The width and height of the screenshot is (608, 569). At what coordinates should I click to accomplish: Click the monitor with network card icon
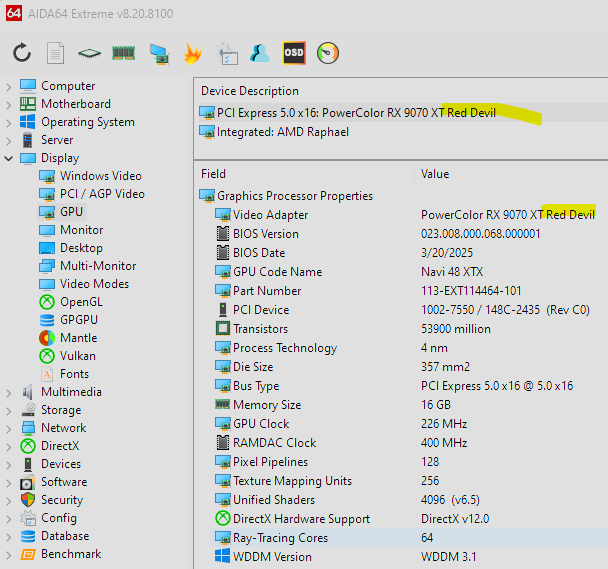click(158, 53)
